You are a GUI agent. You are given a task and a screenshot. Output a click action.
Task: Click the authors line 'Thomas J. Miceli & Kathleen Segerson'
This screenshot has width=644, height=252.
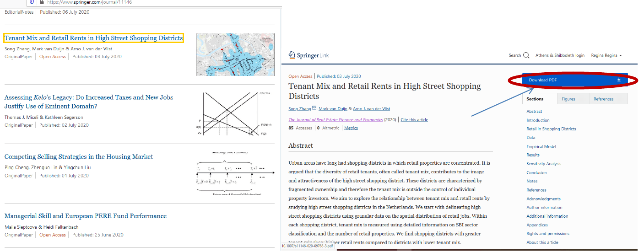point(44,118)
